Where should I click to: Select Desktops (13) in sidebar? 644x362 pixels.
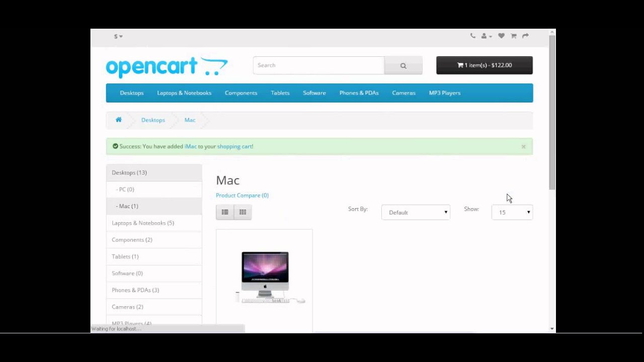154,172
